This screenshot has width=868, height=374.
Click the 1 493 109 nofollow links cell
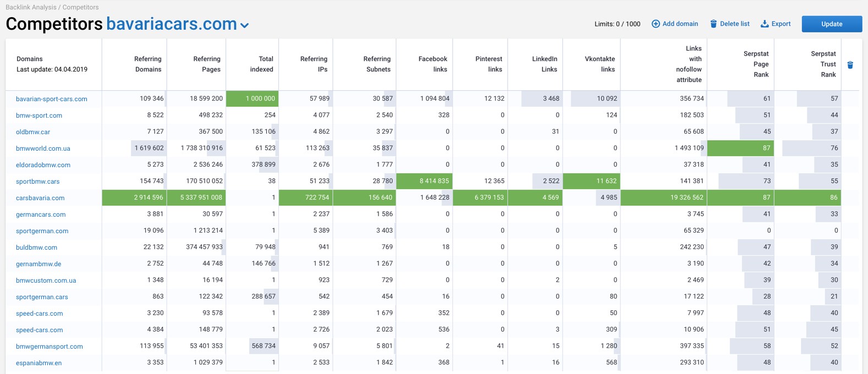(x=663, y=148)
